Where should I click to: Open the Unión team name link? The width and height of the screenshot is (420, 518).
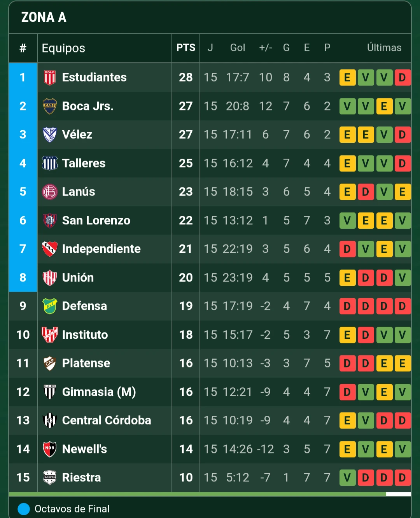[x=78, y=278]
